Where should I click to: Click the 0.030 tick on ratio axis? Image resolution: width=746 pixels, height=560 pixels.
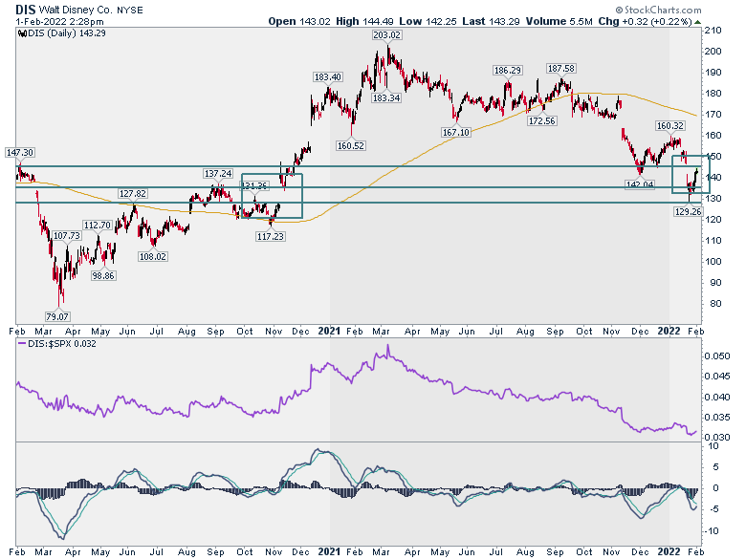[x=717, y=438]
